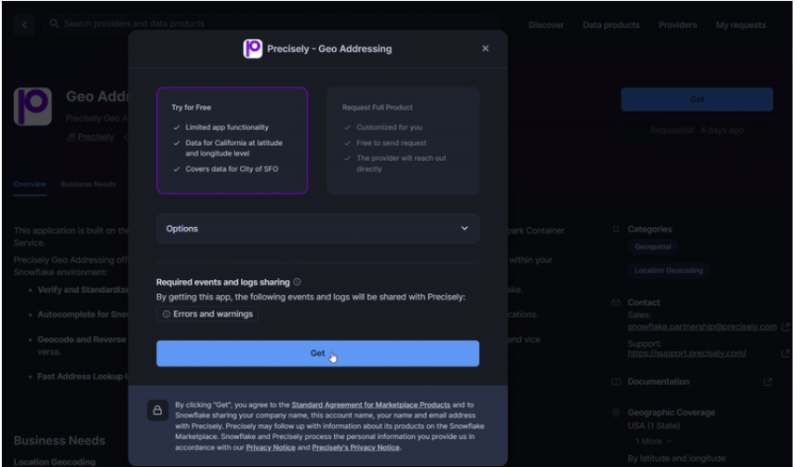
Task: Click the Categories tag icon
Action: coord(616,229)
